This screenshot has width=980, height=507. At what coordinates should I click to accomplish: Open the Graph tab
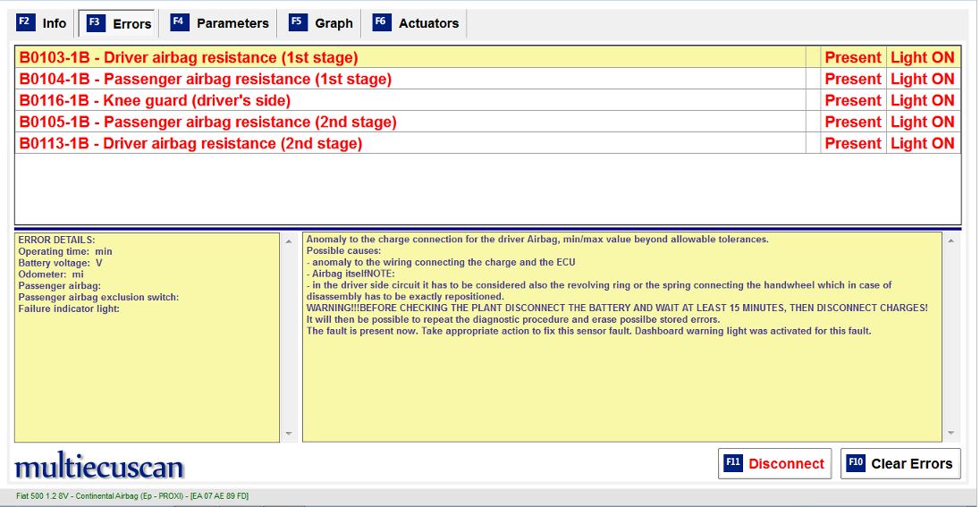pos(322,23)
